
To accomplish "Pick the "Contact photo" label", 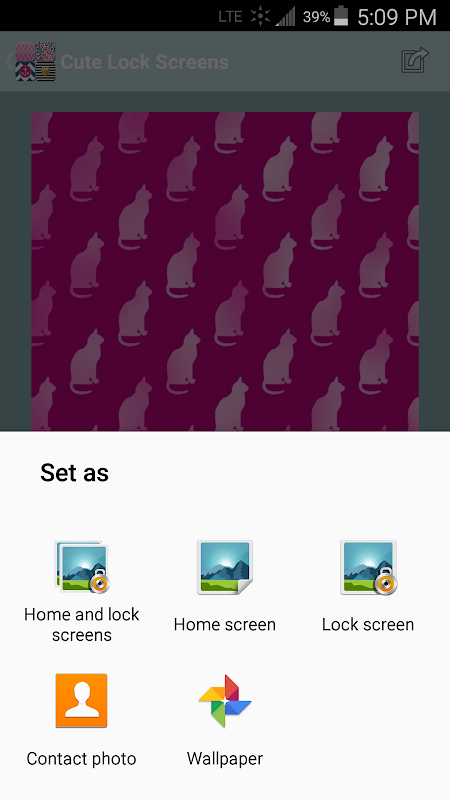I will coord(82,759).
